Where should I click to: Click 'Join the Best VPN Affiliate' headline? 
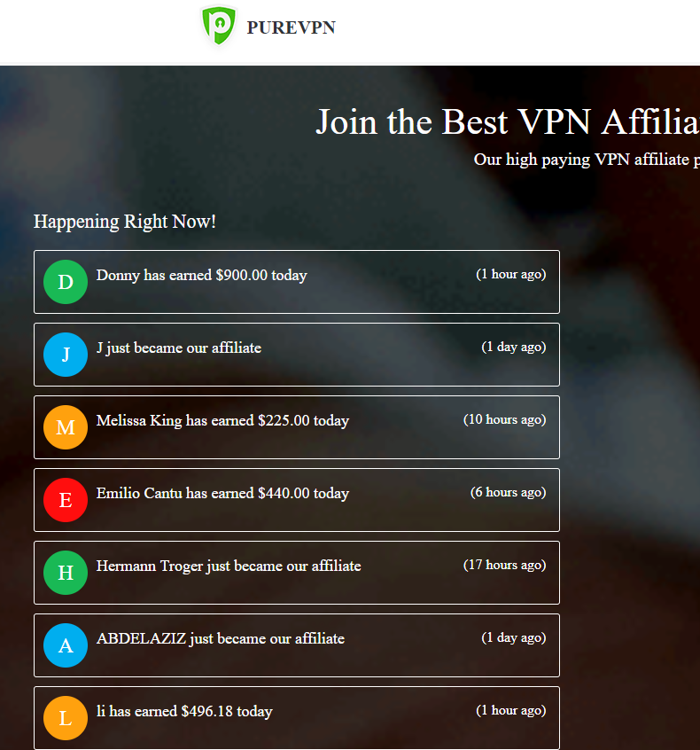pyautogui.click(x=508, y=122)
